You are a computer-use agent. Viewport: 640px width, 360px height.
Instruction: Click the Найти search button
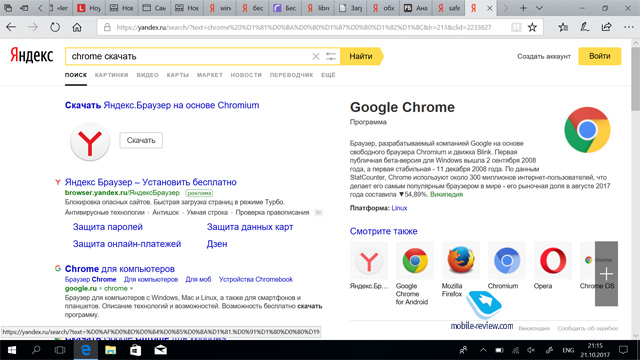361,56
